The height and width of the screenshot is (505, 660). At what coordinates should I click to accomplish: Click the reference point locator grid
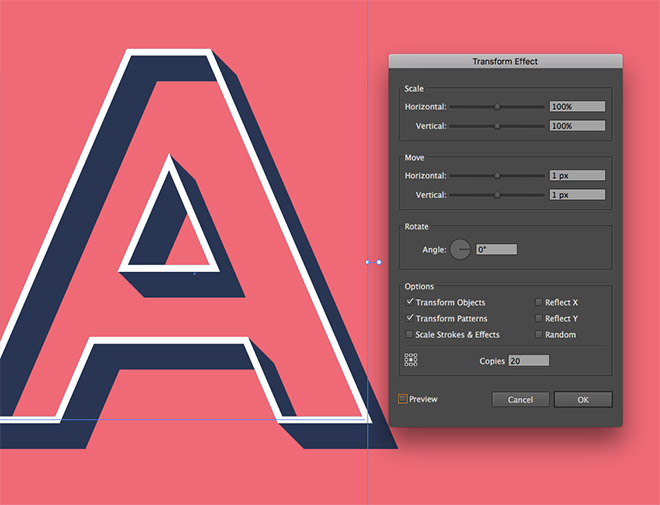click(410, 361)
